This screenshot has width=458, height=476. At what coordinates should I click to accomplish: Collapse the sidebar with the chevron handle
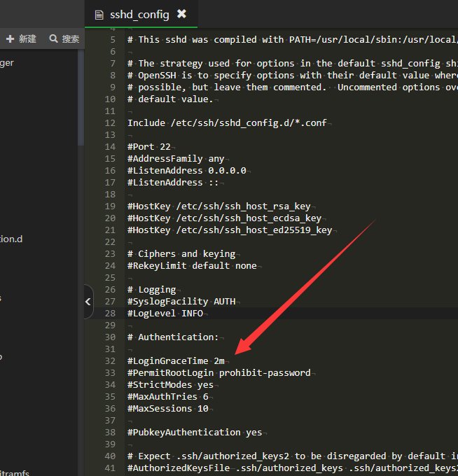(x=88, y=302)
